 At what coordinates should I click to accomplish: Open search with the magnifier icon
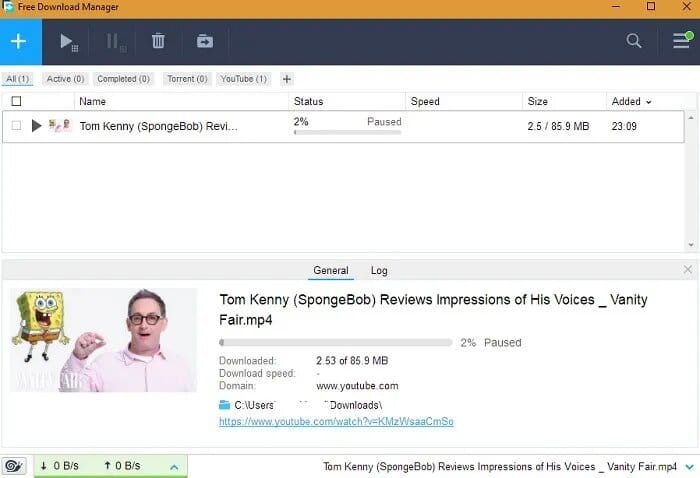click(634, 41)
